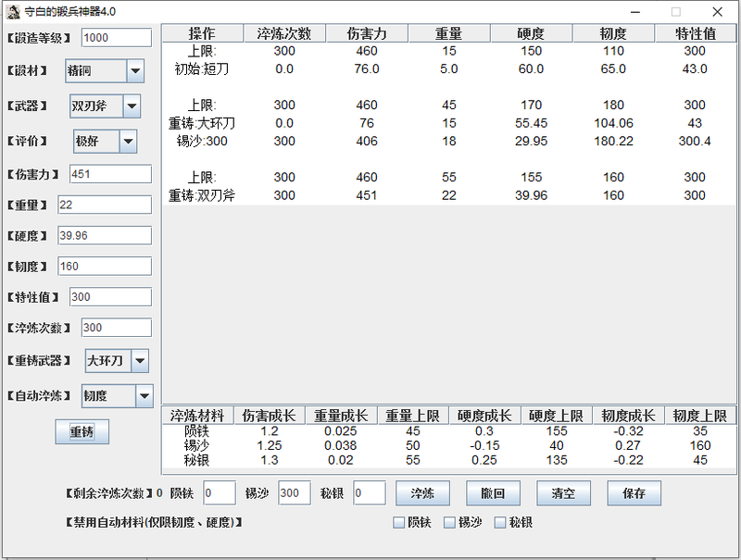
Task: Click the 清空 clear button
Action: [563, 493]
